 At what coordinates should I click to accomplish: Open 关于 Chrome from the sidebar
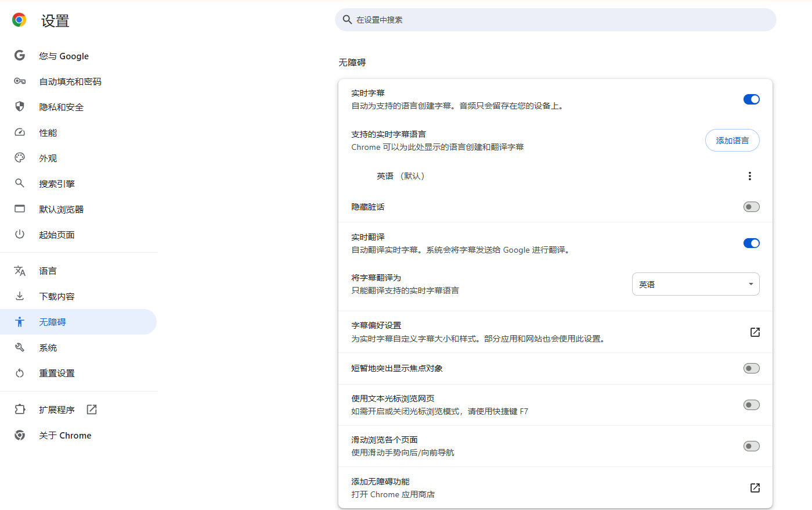(78, 435)
